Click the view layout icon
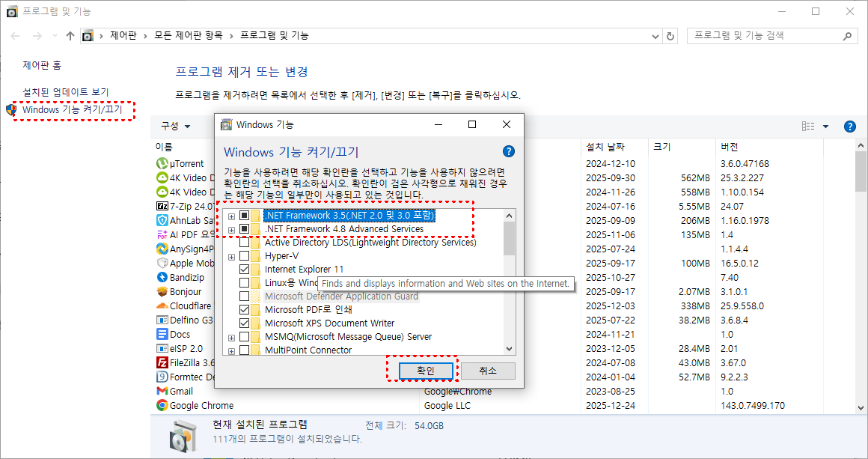Viewport: 868px width, 459px height. click(x=808, y=127)
